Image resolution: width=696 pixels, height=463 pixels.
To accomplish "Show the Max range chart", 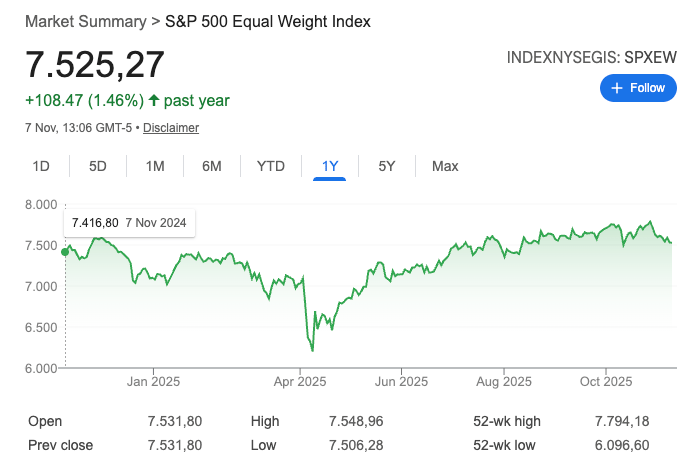I will pyautogui.click(x=445, y=166).
